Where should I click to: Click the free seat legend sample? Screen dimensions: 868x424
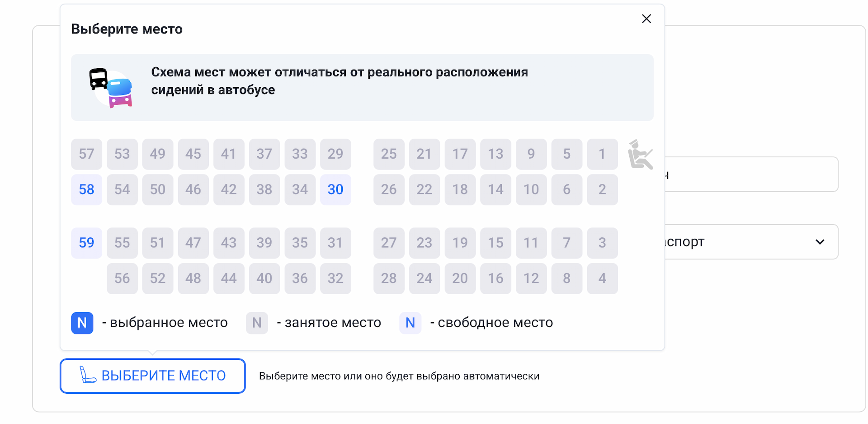pyautogui.click(x=410, y=323)
